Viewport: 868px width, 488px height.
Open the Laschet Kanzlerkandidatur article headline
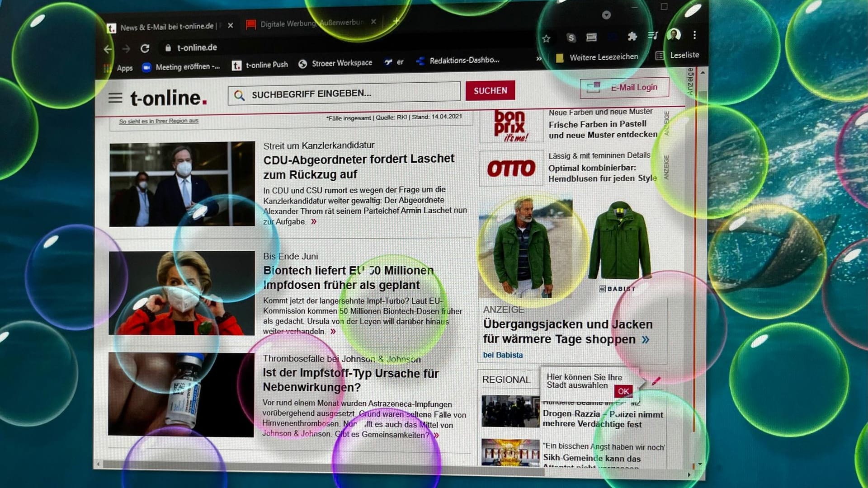[x=359, y=166]
